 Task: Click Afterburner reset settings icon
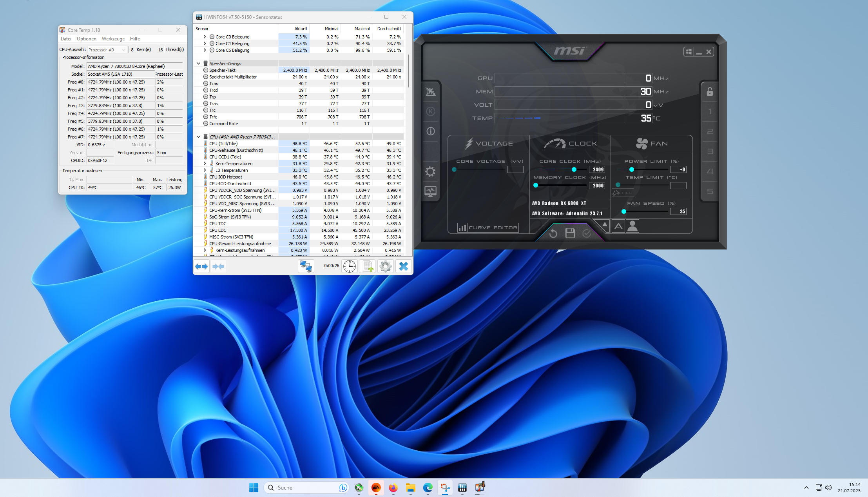pyautogui.click(x=553, y=234)
